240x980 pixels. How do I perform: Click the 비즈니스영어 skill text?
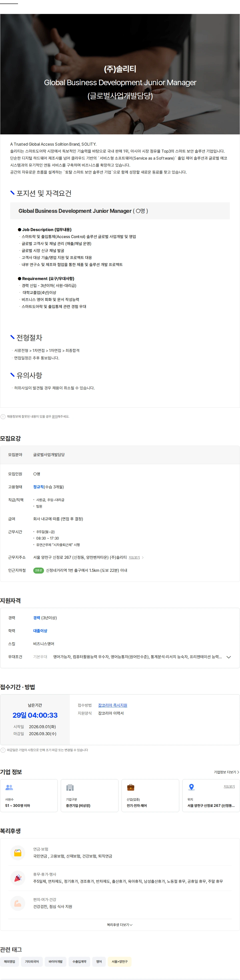tap(44, 644)
